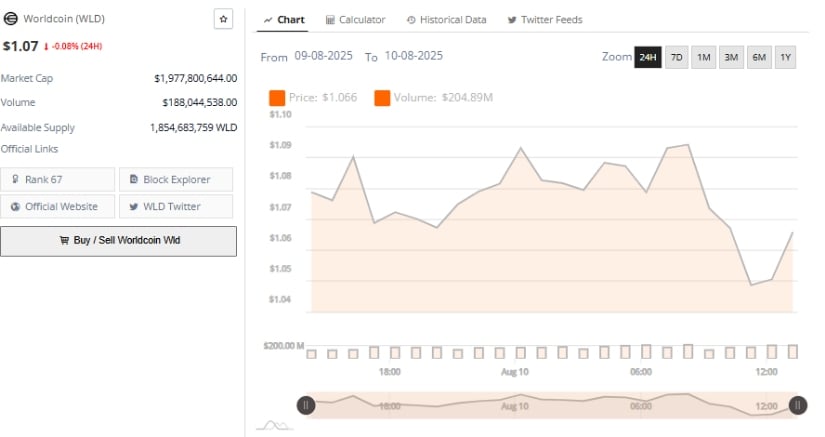This screenshot has height=437, width=825.
Task: Click the -0.08% (24H) change text
Action: (x=77, y=47)
